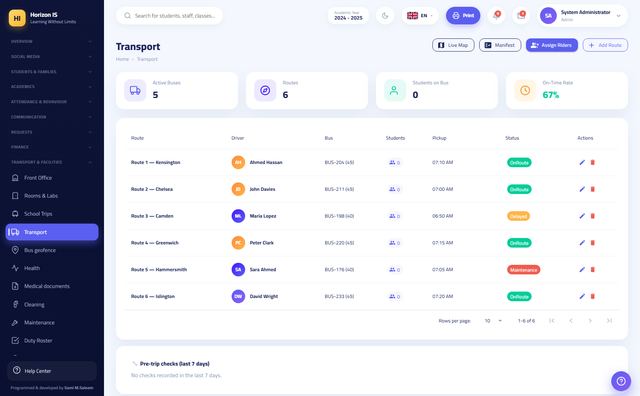640x396 pixels.
Task: Click the Home breadcrumb link
Action: coord(122,59)
